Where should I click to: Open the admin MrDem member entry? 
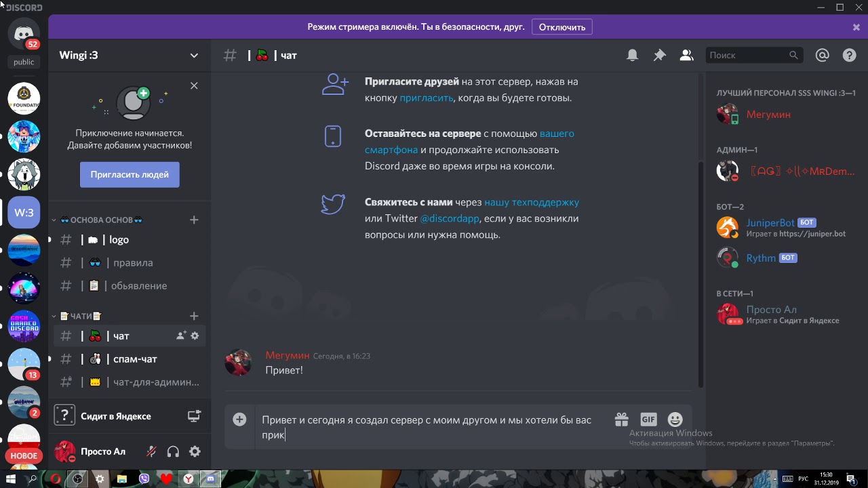785,171
